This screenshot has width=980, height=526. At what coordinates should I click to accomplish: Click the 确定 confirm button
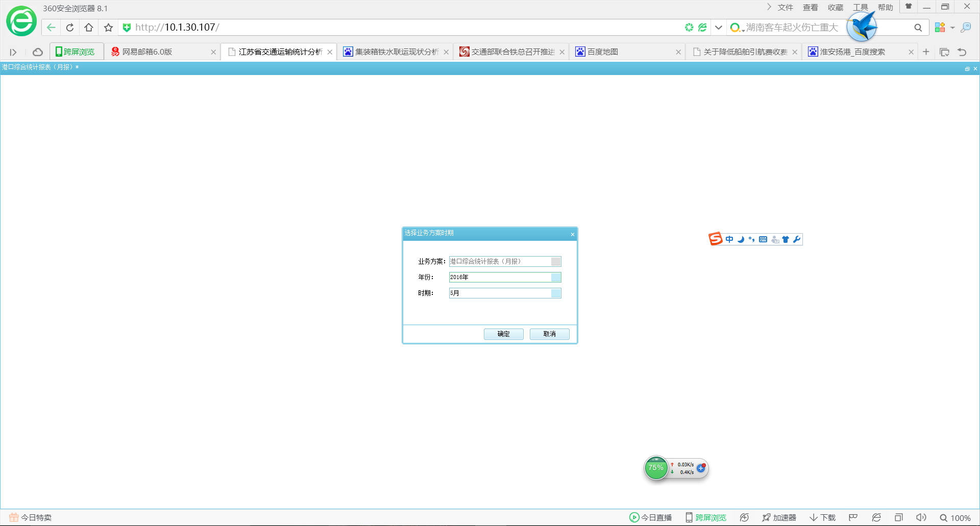pos(503,334)
